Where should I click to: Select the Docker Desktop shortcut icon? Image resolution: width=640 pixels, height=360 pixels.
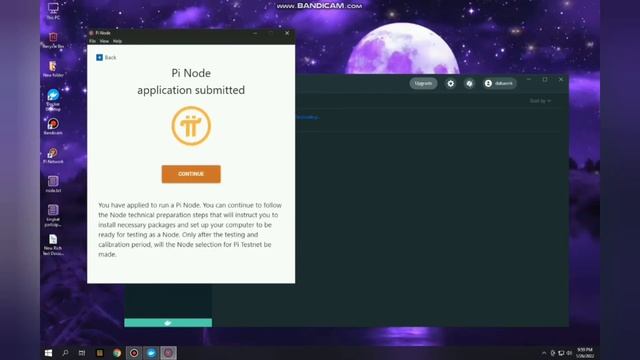[x=53, y=100]
